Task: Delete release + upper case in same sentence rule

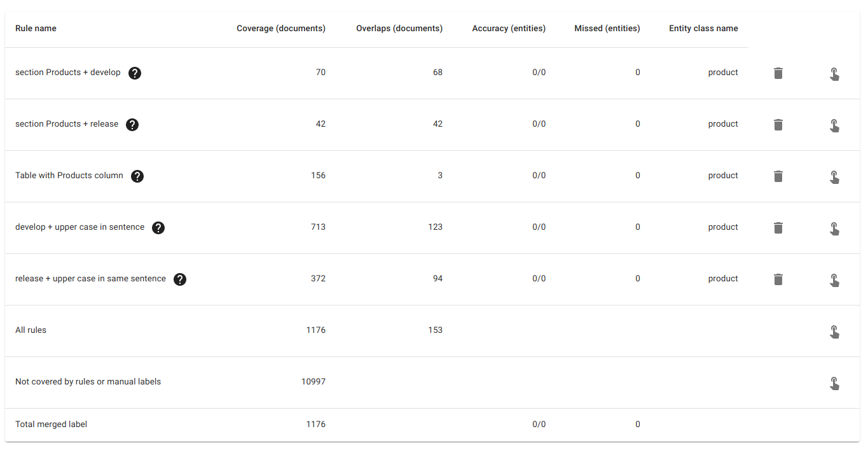Action: 778,279
